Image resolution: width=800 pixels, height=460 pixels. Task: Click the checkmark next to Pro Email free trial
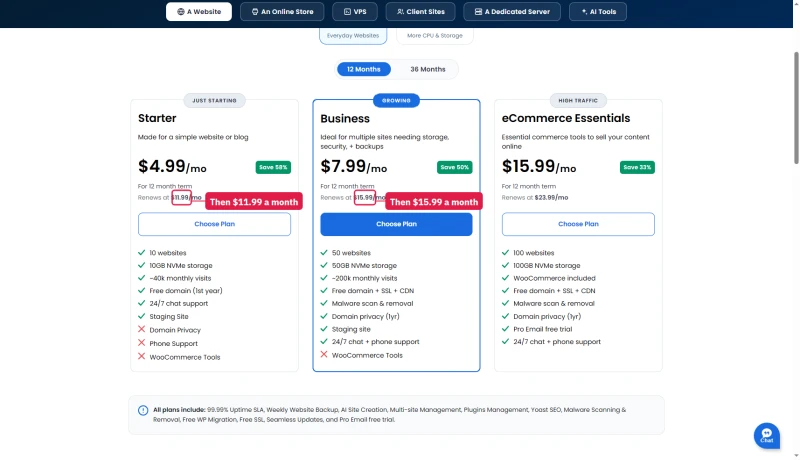pyautogui.click(x=505, y=329)
